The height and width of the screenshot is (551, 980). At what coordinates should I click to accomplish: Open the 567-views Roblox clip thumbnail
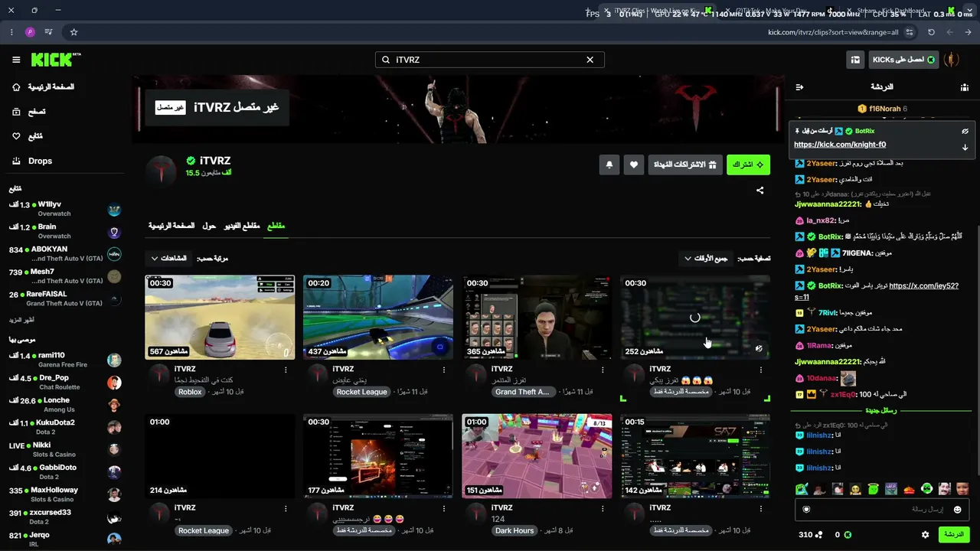click(220, 318)
